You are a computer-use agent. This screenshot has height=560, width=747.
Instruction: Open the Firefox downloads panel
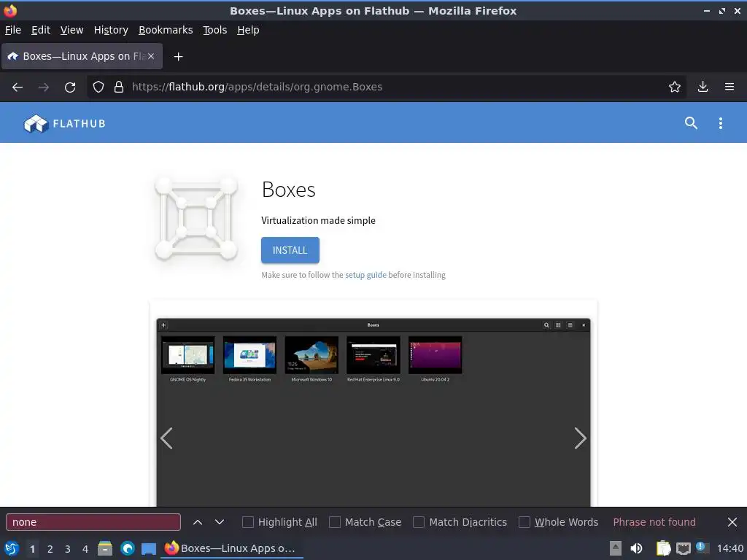coord(703,87)
